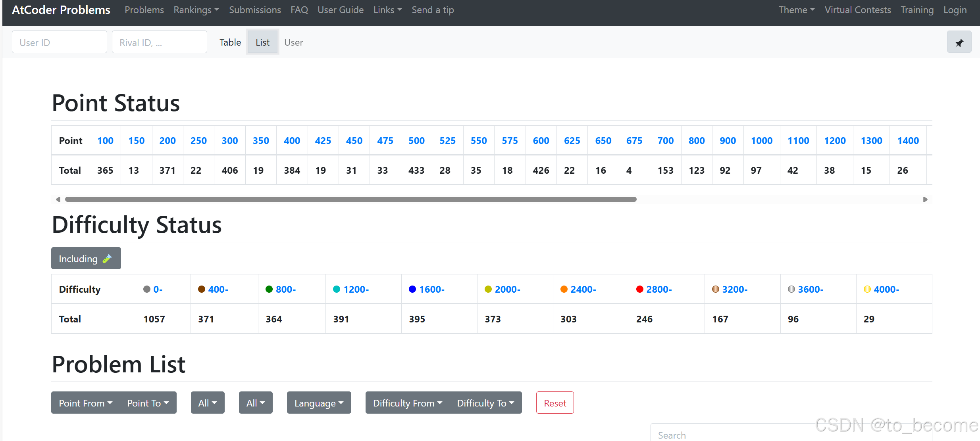Open the Rankings menu
The width and height of the screenshot is (980, 441).
[x=196, y=10]
